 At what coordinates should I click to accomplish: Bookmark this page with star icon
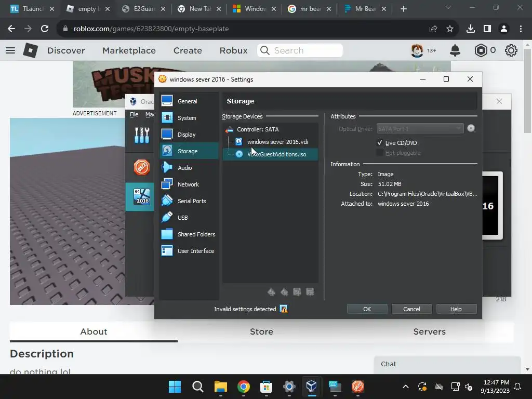[x=449, y=29]
